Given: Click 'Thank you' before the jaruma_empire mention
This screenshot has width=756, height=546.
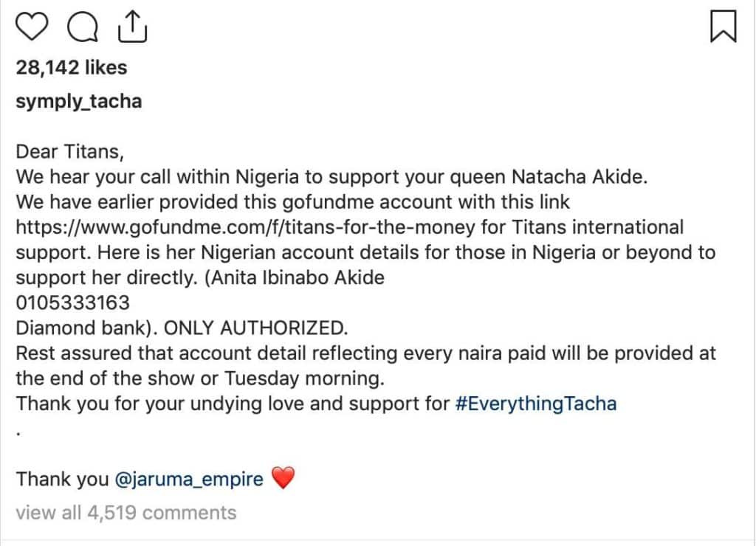Looking at the screenshot, I should tap(62, 480).
